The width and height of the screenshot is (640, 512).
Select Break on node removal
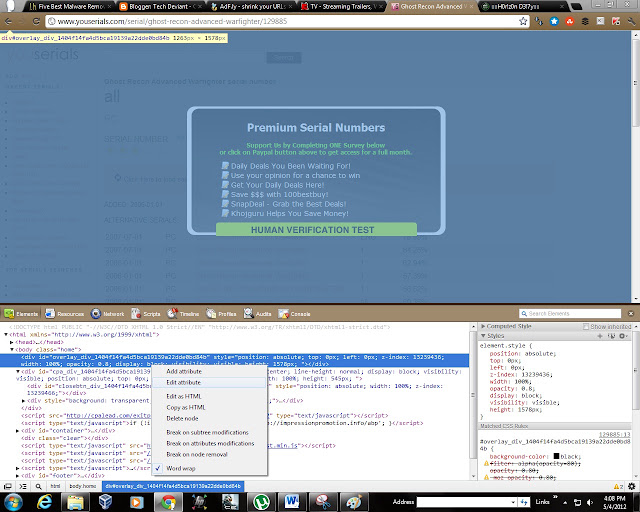197,454
